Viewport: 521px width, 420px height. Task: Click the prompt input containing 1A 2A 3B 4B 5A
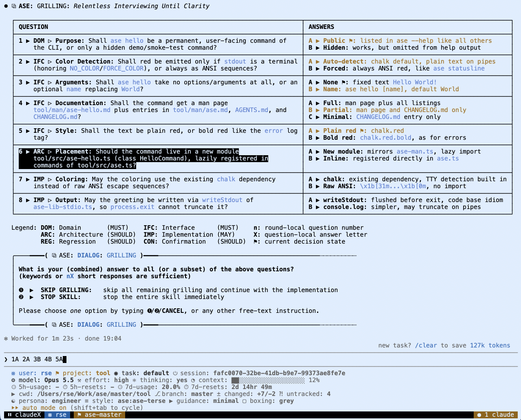pos(261,359)
